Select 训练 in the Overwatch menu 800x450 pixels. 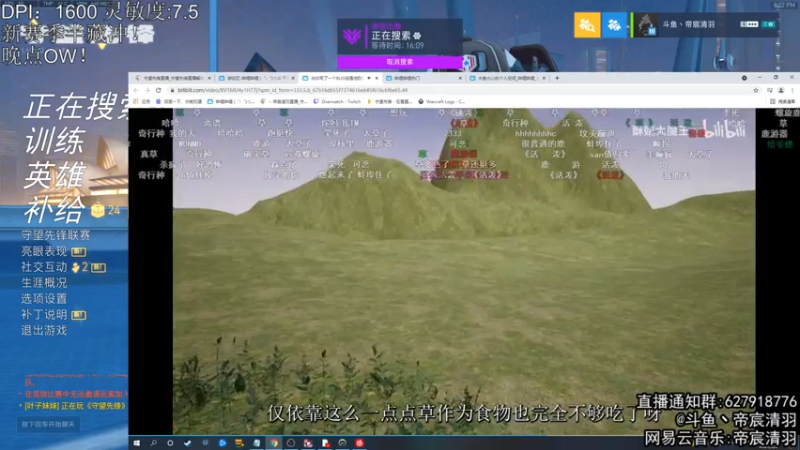point(55,141)
